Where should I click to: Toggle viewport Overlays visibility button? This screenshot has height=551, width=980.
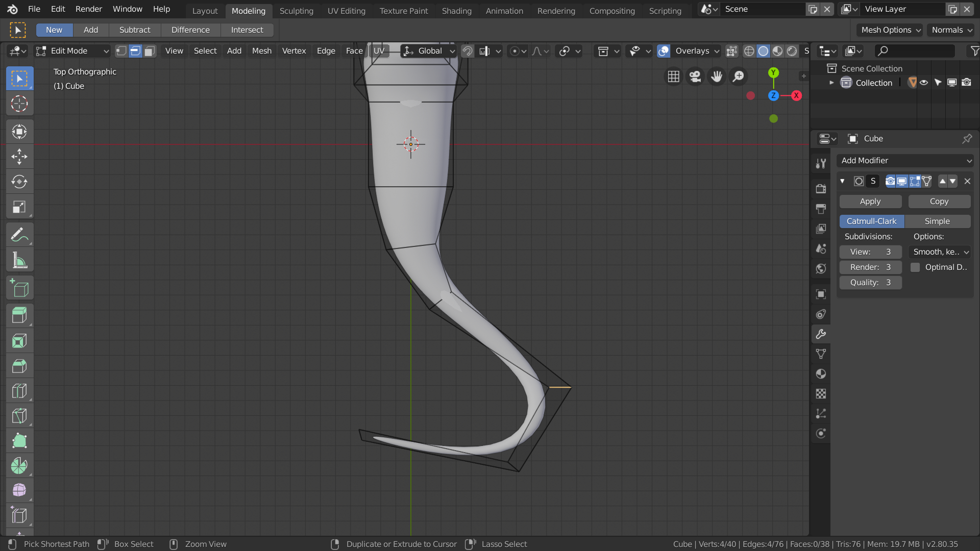pyautogui.click(x=664, y=51)
